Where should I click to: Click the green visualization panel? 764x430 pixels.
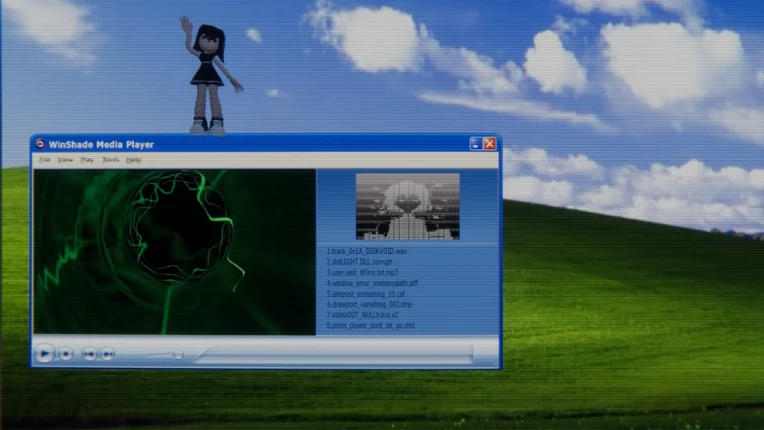pyautogui.click(x=174, y=252)
